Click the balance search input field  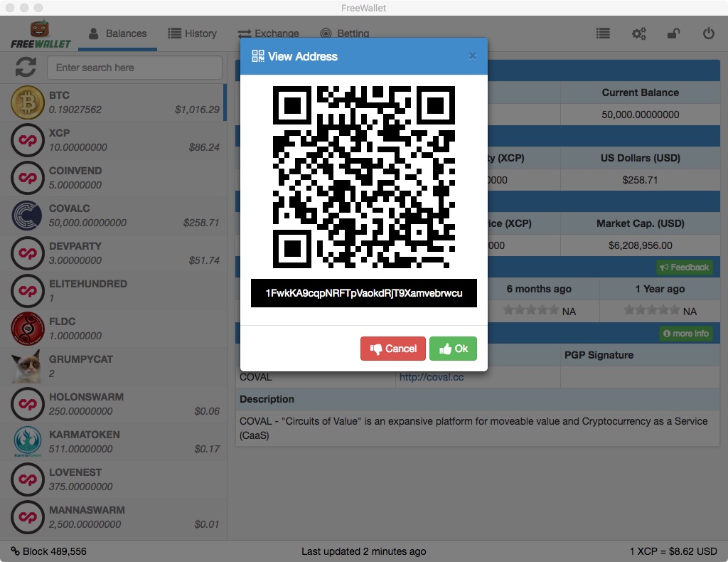pos(134,68)
